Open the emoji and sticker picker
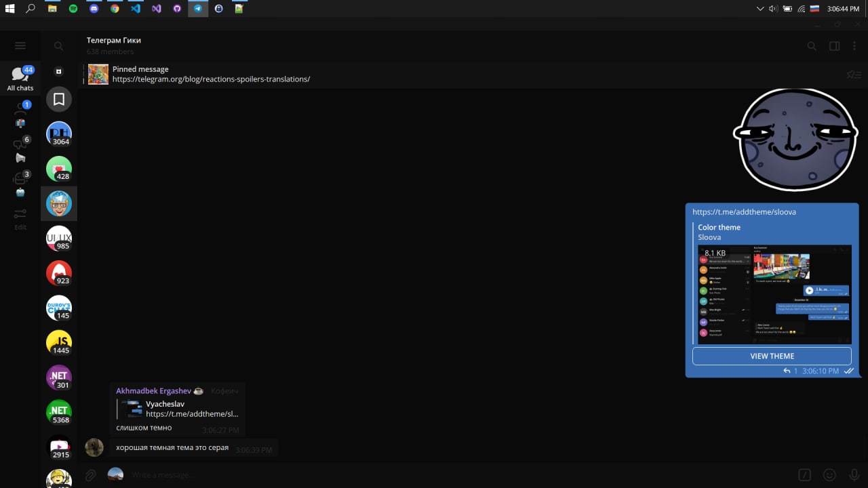The height and width of the screenshot is (488, 868). pyautogui.click(x=829, y=475)
